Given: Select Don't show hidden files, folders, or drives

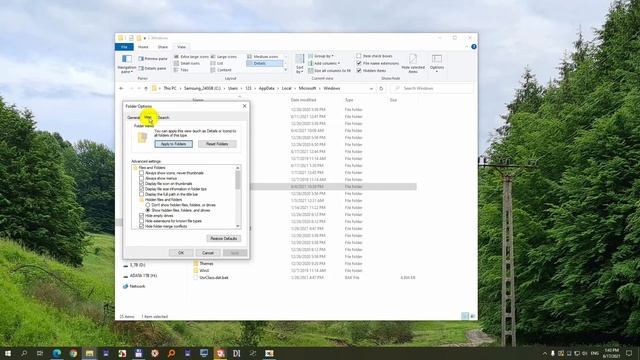Looking at the screenshot, I should point(180,204).
